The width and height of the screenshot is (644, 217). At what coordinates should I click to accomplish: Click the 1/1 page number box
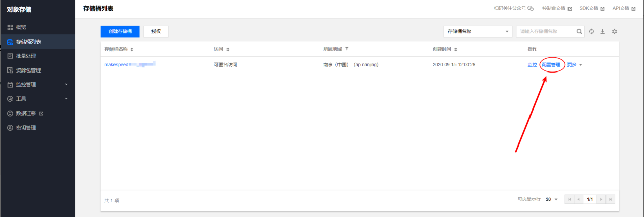tap(590, 200)
